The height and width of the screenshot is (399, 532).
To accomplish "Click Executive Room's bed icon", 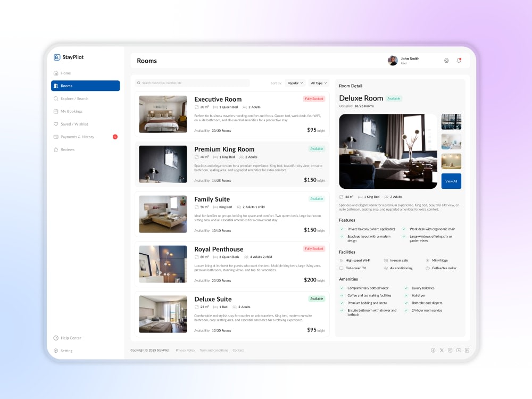I will coord(215,107).
